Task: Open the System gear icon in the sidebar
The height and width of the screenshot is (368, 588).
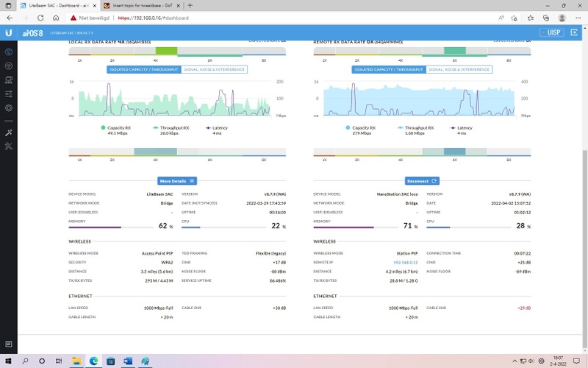Action: [9, 108]
